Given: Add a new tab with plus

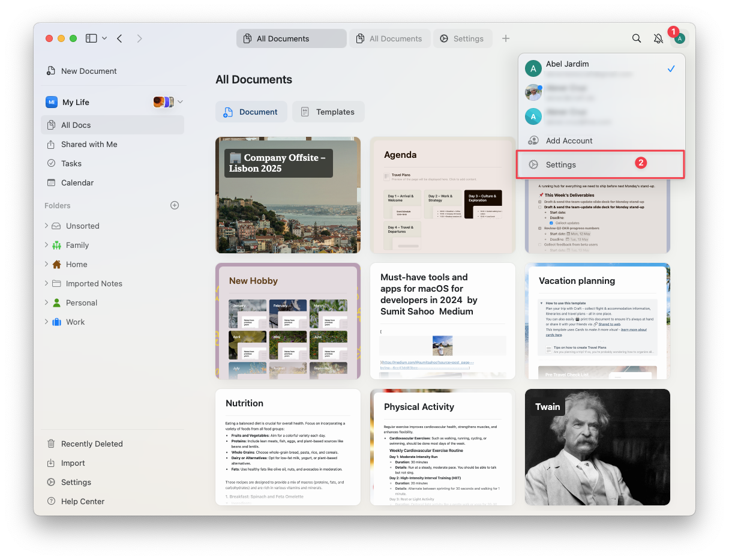Looking at the screenshot, I should click(x=506, y=38).
